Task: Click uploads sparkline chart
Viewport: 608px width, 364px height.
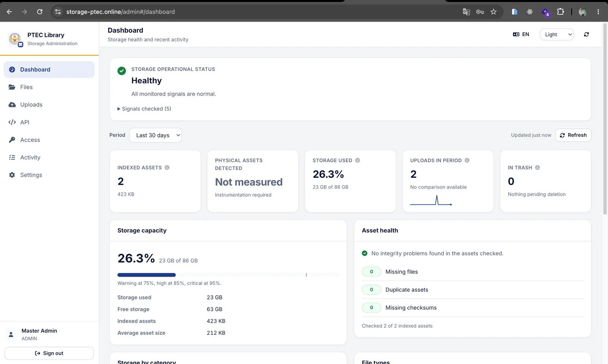Action: [x=431, y=200]
